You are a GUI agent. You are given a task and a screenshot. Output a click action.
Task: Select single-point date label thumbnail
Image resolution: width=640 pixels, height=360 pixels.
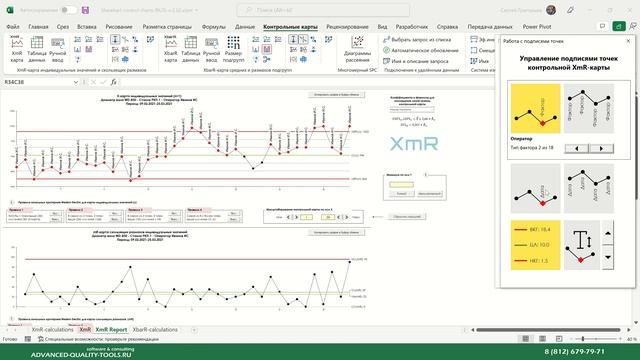tap(536, 188)
